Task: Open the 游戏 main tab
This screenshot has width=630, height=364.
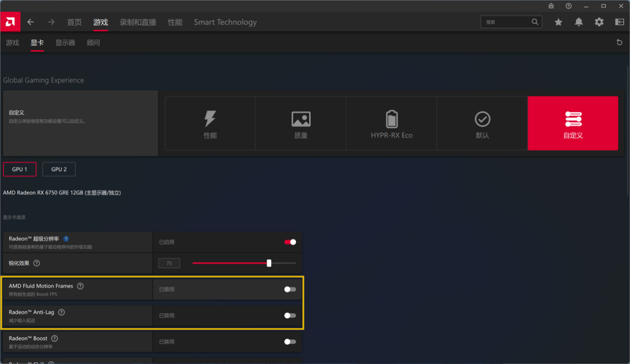Action: point(101,22)
